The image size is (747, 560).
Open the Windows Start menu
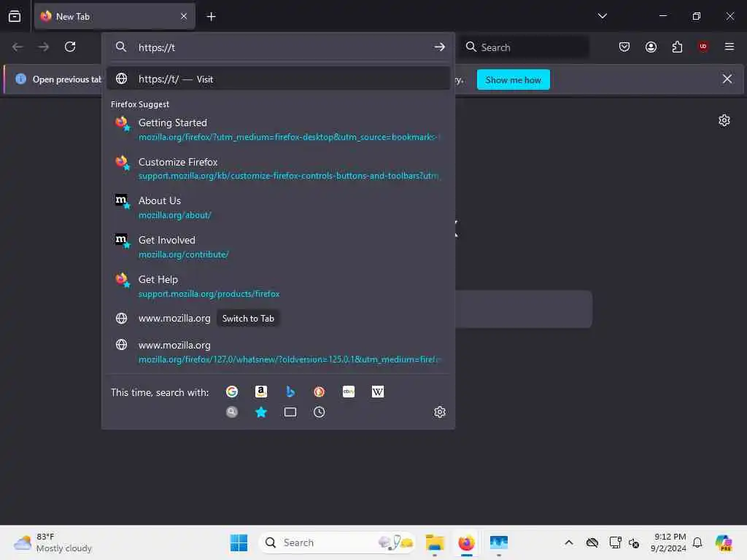239,542
